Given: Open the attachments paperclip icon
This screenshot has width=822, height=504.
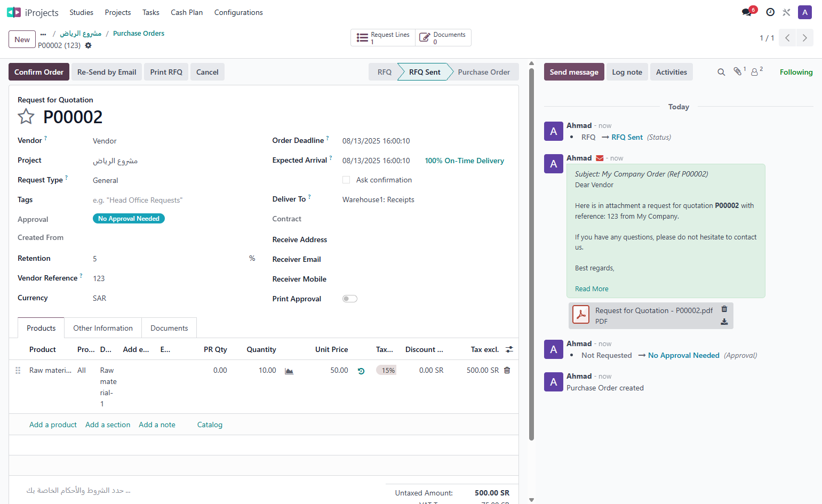Looking at the screenshot, I should click(739, 71).
